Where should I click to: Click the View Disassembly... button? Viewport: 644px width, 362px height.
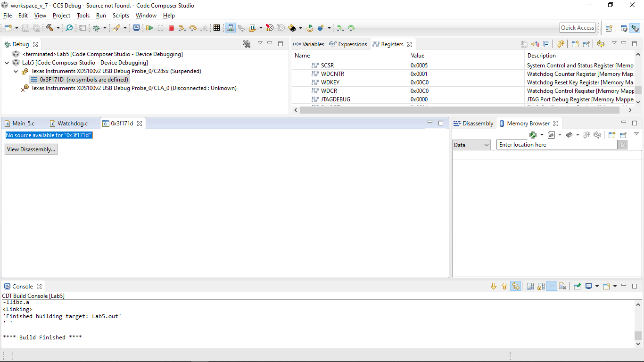pos(31,149)
